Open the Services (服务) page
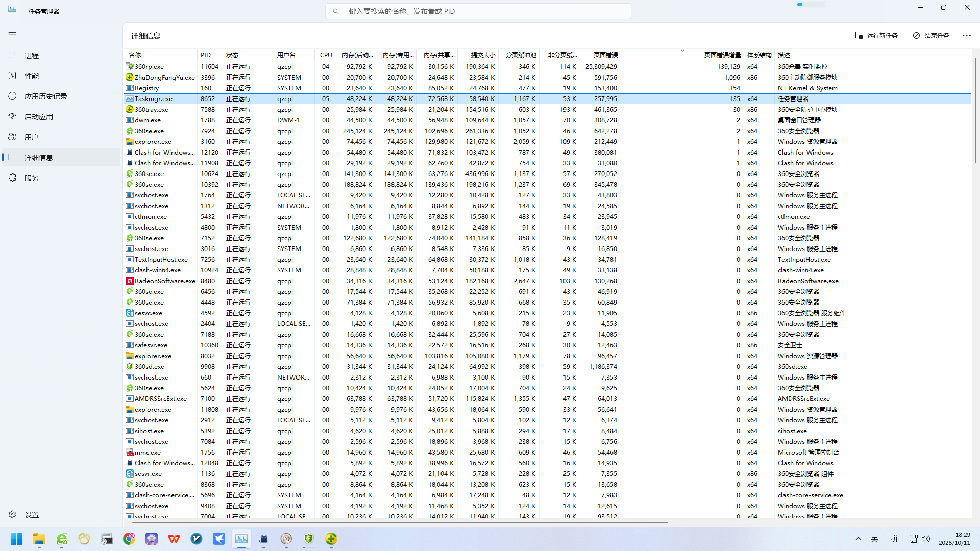Viewport: 980px width, 551px height. (31, 178)
